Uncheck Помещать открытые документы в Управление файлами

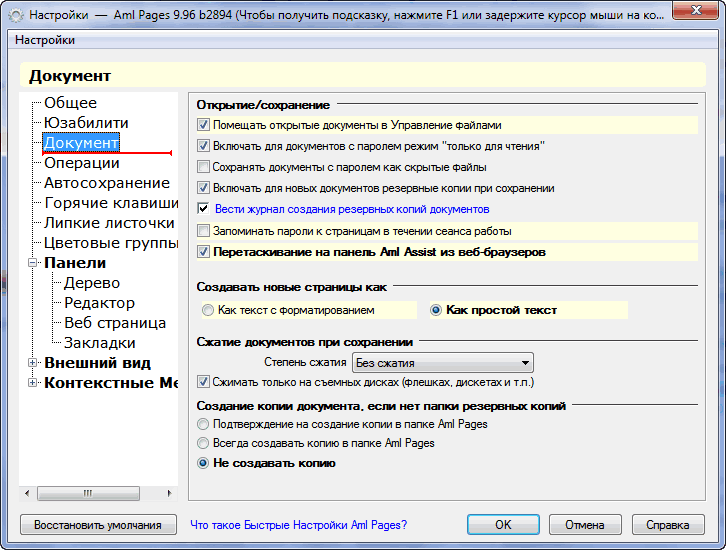203,125
